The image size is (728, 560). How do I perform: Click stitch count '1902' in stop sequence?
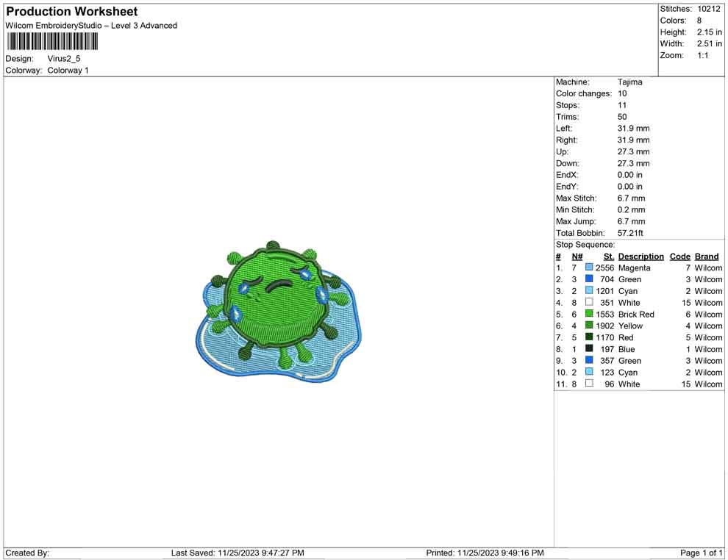(604, 326)
